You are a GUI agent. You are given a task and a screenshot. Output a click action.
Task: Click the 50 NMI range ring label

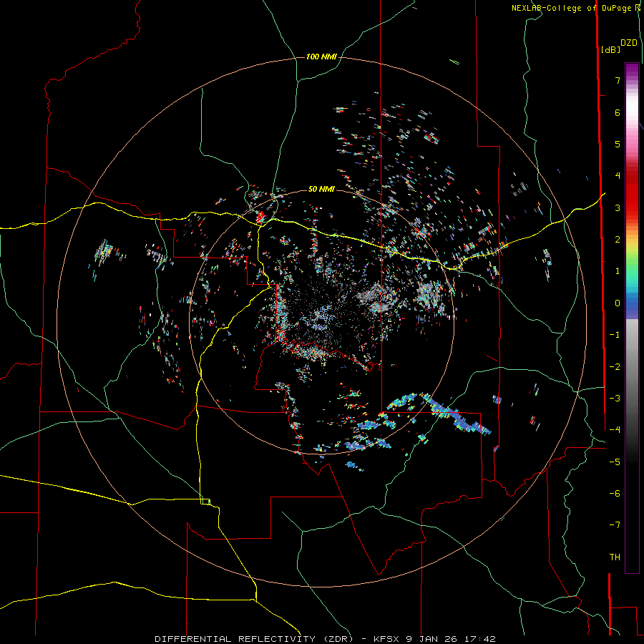pyautogui.click(x=321, y=189)
